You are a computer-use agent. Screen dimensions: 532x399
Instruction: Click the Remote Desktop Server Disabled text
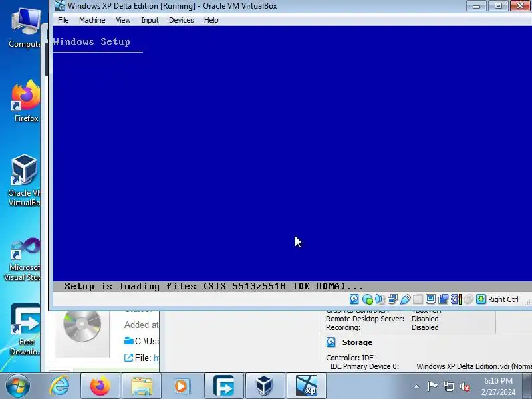click(x=425, y=319)
